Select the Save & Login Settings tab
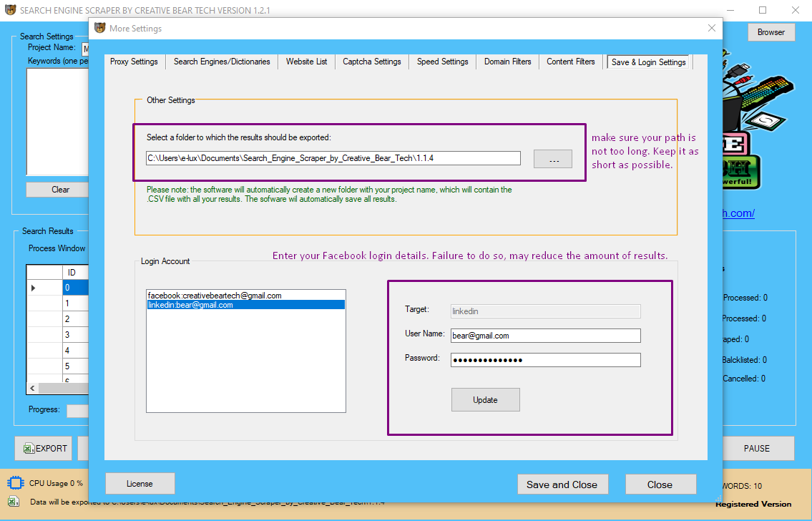Screen dimensions: 812x521 [x=648, y=62]
